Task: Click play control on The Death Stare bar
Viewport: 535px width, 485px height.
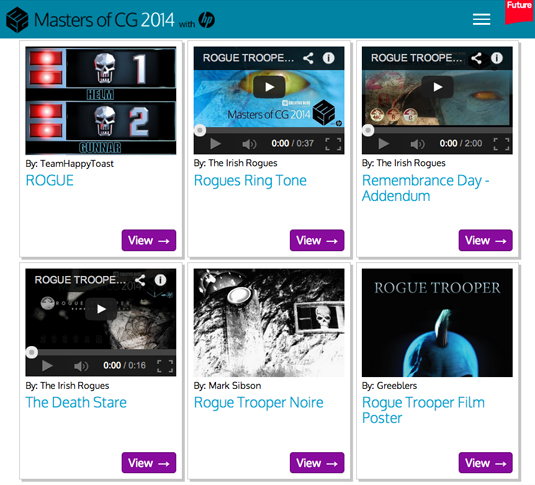Action: pyautogui.click(x=47, y=366)
